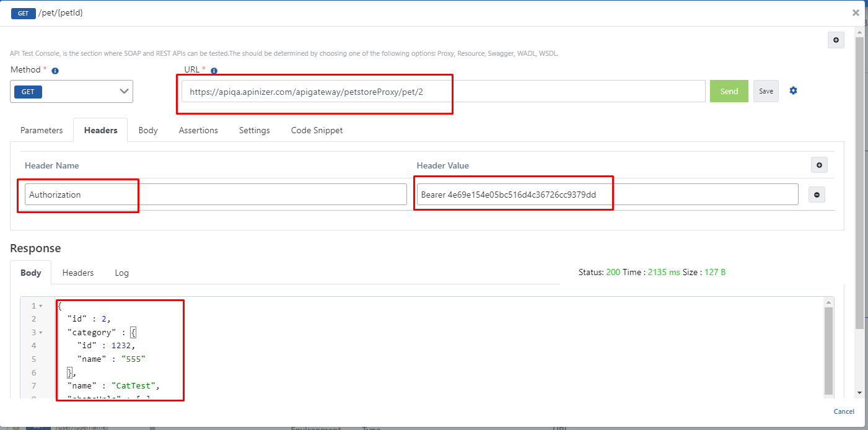This screenshot has height=430, width=868.
Task: Open the request Body tab
Action: 148,130
